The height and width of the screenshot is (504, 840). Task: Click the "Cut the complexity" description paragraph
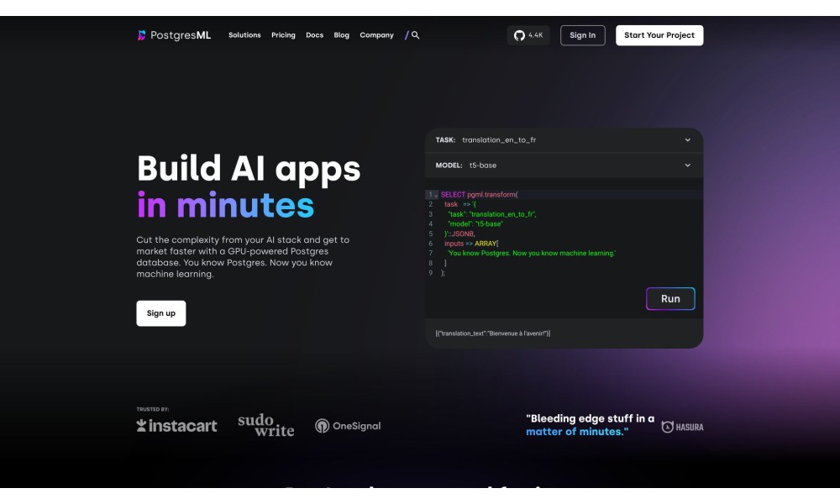click(x=243, y=257)
